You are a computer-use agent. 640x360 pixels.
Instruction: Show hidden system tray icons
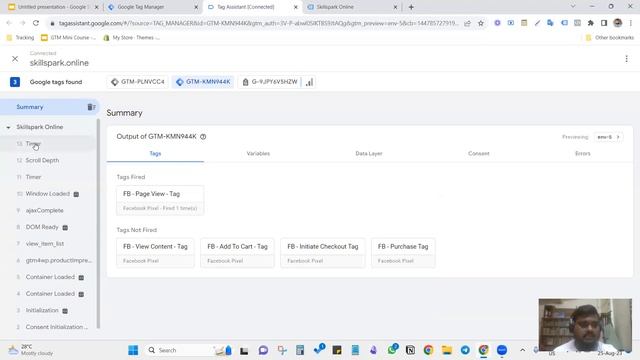522,350
